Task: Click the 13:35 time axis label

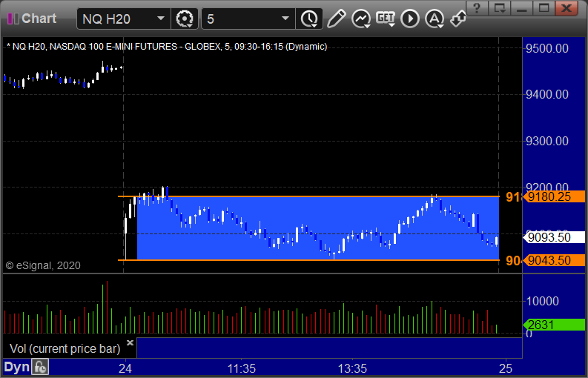Action: pyautogui.click(x=352, y=368)
